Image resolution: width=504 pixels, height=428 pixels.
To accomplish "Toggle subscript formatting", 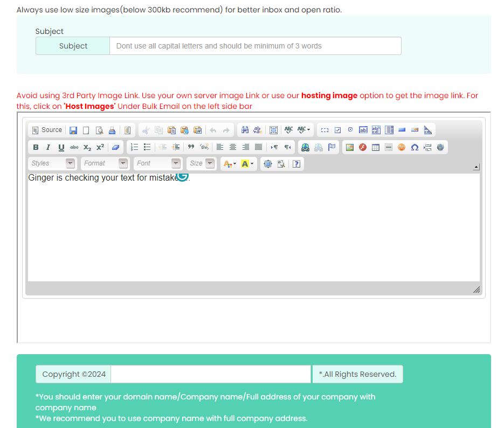I will [x=87, y=147].
